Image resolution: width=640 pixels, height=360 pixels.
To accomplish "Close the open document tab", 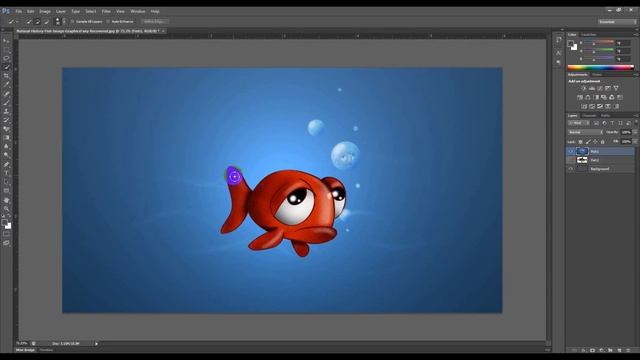I will 163,31.
